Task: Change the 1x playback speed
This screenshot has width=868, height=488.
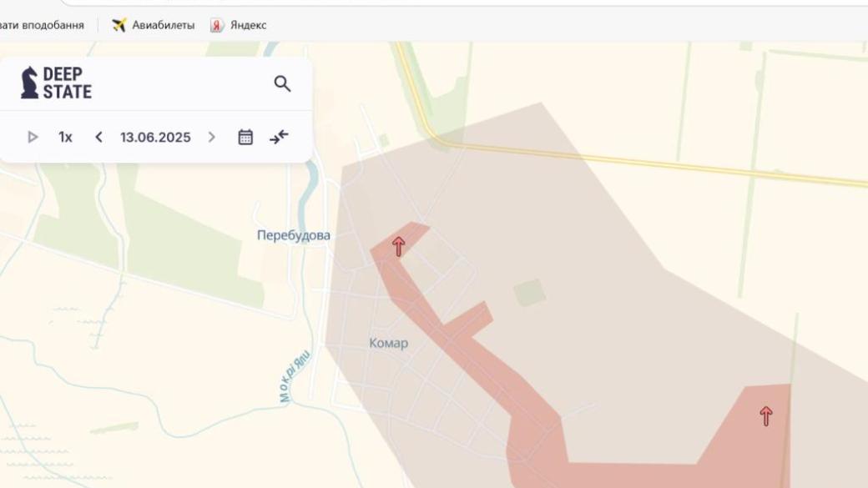Action: pos(65,137)
